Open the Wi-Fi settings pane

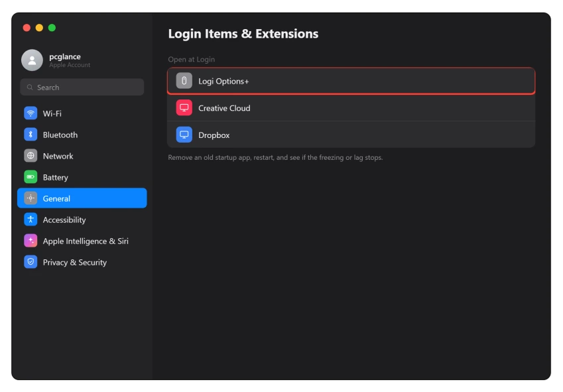[x=82, y=113]
